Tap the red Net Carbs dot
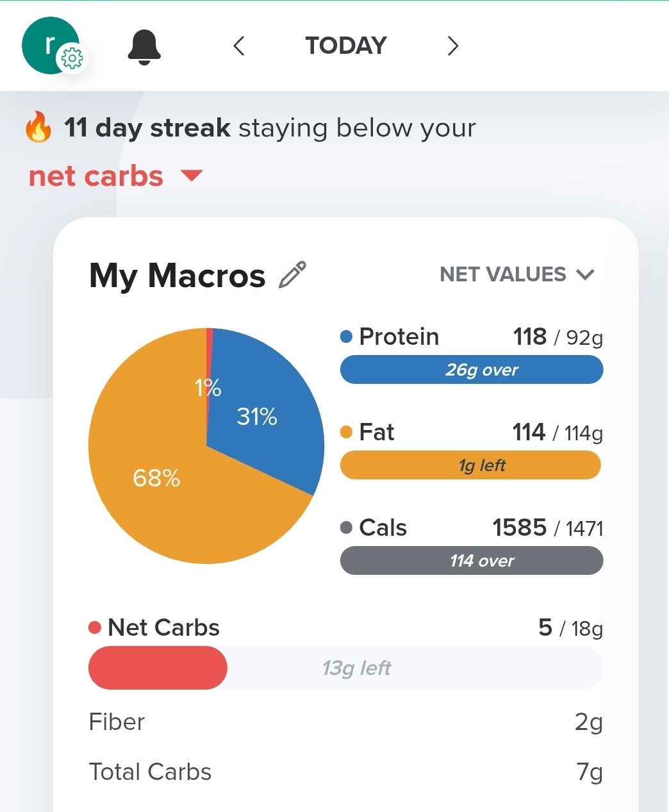669x812 pixels. click(95, 627)
